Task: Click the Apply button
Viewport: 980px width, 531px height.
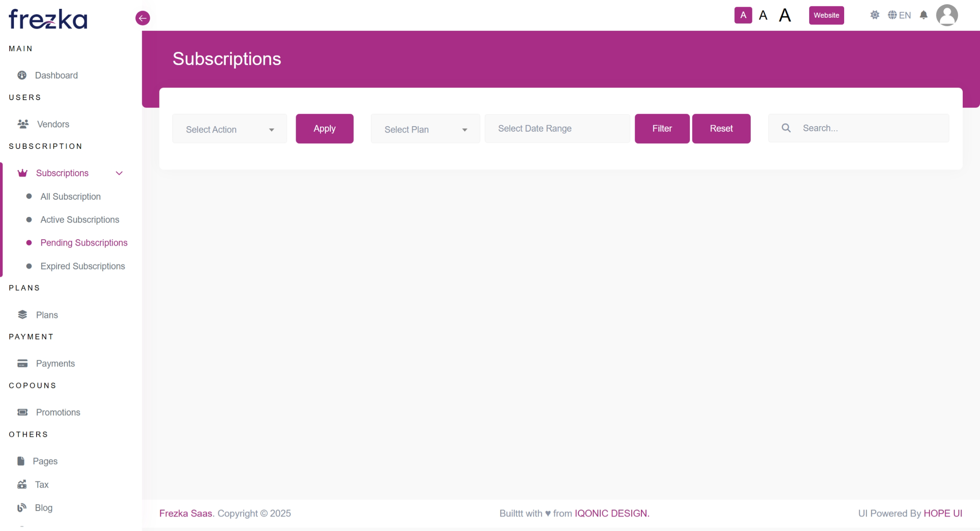Action: point(324,129)
